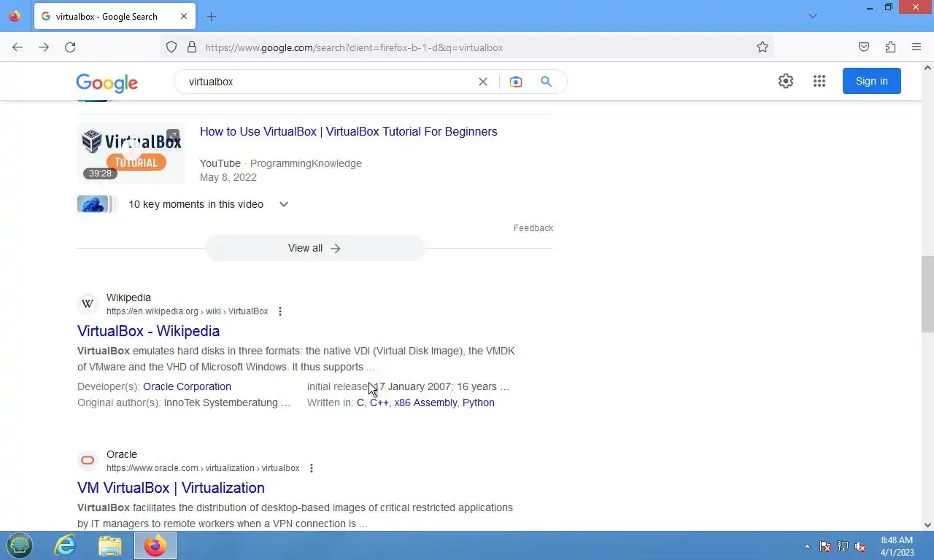Open a new tab with plus button

[212, 17]
